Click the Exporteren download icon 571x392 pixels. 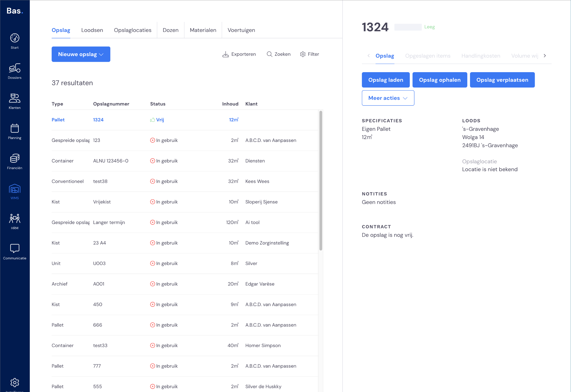[x=225, y=54]
